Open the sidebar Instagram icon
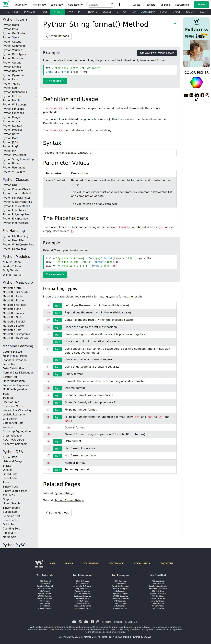The height and width of the screenshot is (644, 211). [207, 95]
